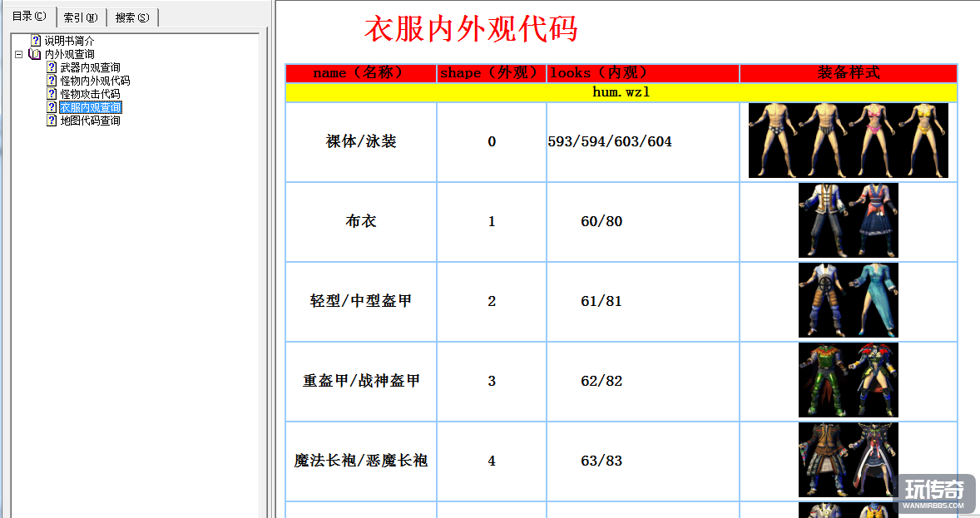Open the 搜索(S) tab

[132, 17]
